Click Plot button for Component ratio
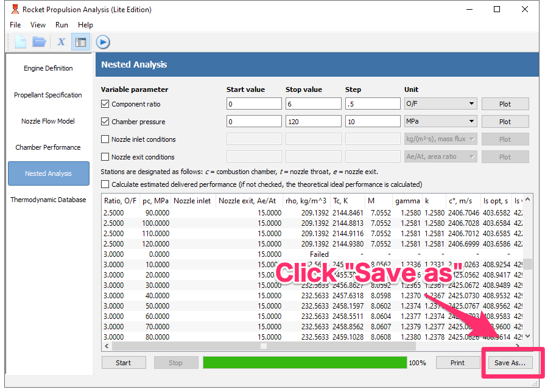The image size is (545, 392). 505,104
